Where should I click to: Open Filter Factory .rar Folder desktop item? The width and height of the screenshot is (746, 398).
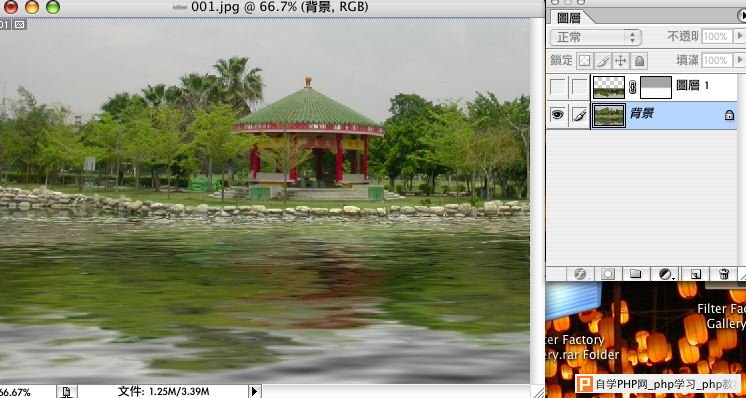pos(583,347)
